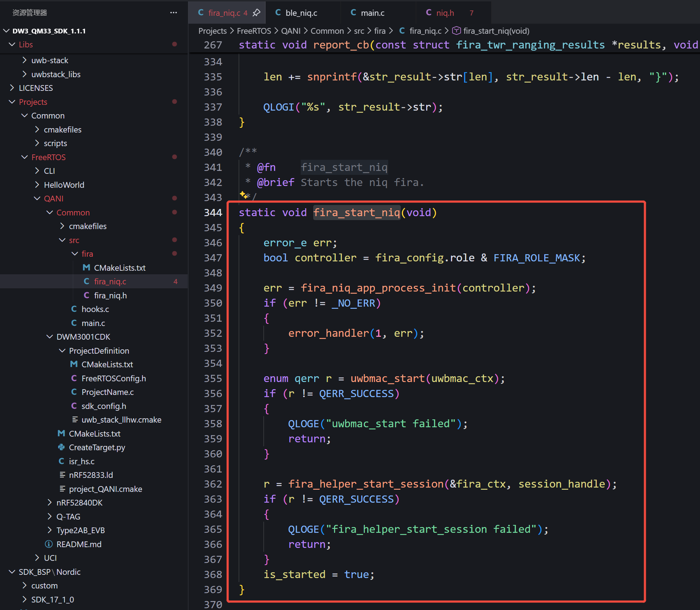Open the README.md info file
This screenshot has height=610, width=700.
[79, 544]
